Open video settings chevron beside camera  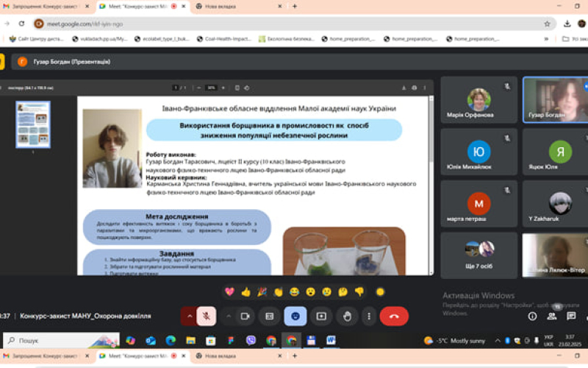point(229,316)
